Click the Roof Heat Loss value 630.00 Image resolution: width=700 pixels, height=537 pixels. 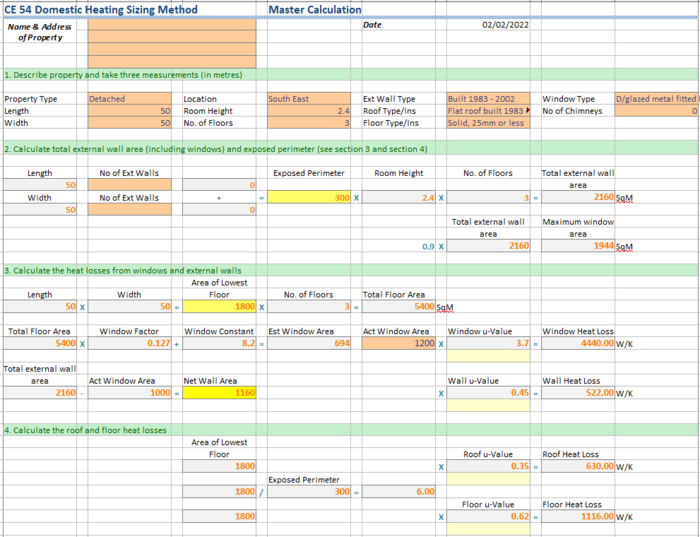578,466
